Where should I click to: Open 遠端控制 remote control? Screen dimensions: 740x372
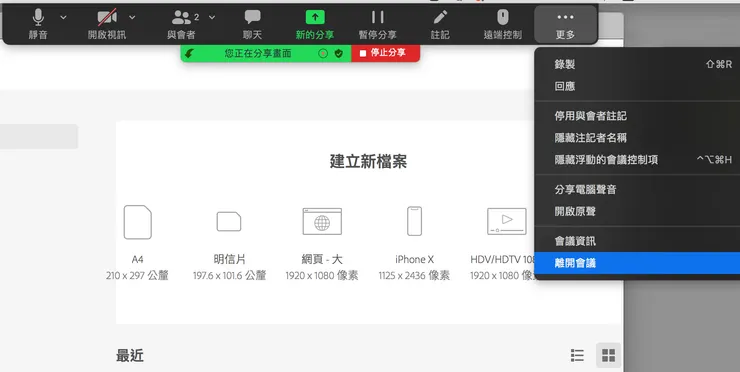pyautogui.click(x=503, y=24)
